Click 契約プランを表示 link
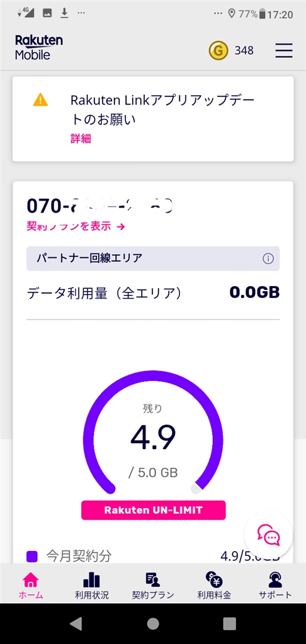 76,226
